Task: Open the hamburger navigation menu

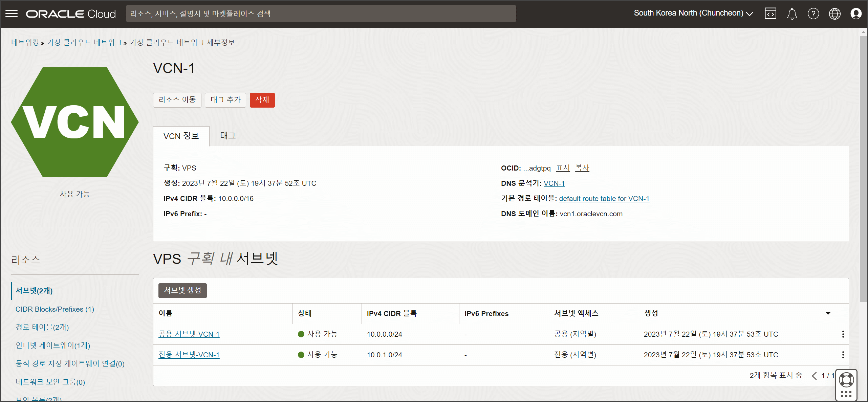Action: click(x=12, y=14)
